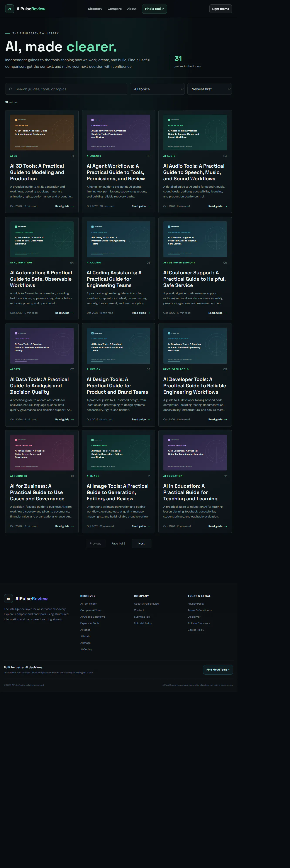
Task: Open the AI Design Tools guide title
Action: coord(117,386)
